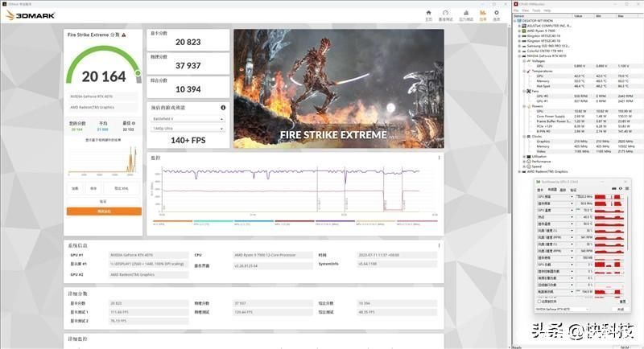Click the Powers node icon in HWMonitor

click(x=529, y=106)
